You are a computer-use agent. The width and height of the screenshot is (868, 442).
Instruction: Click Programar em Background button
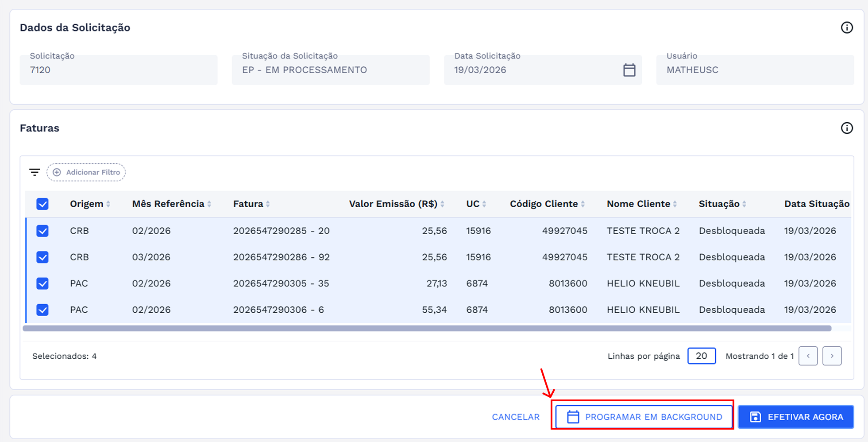tap(644, 417)
